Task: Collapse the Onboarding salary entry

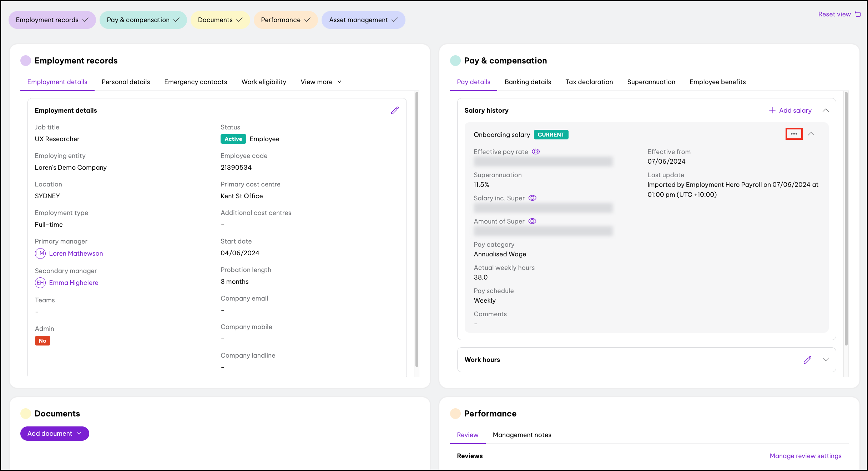Action: 811,134
